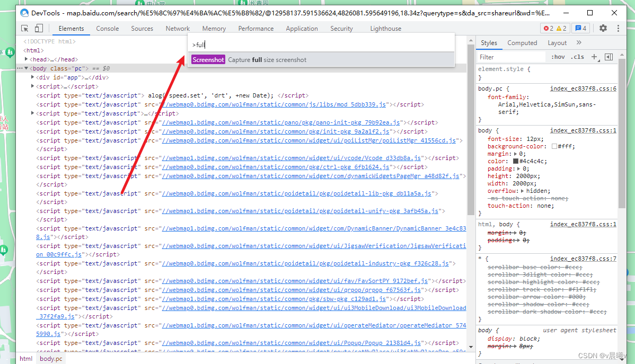The image size is (635, 364).
Task: Collapse the body class pc node
Action: tap(27, 68)
